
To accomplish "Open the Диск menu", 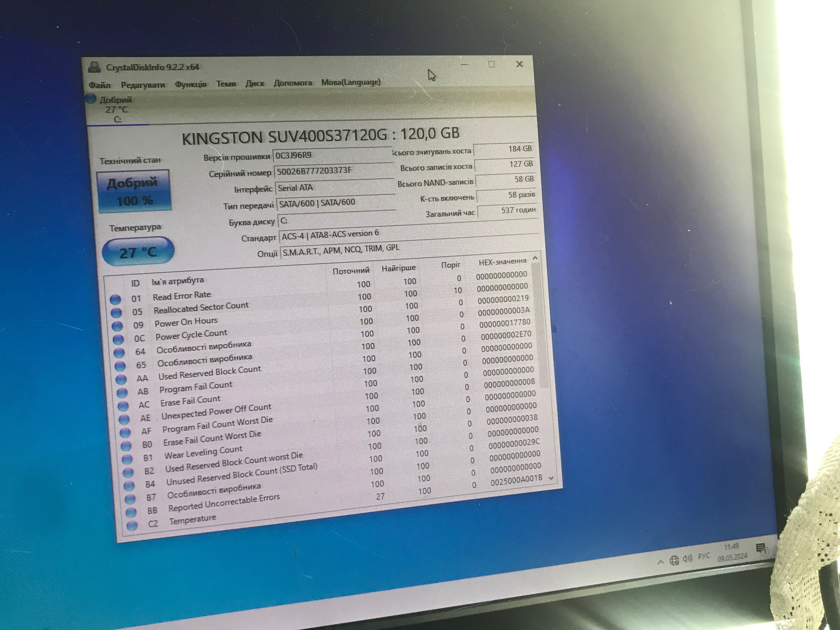I will click(254, 83).
